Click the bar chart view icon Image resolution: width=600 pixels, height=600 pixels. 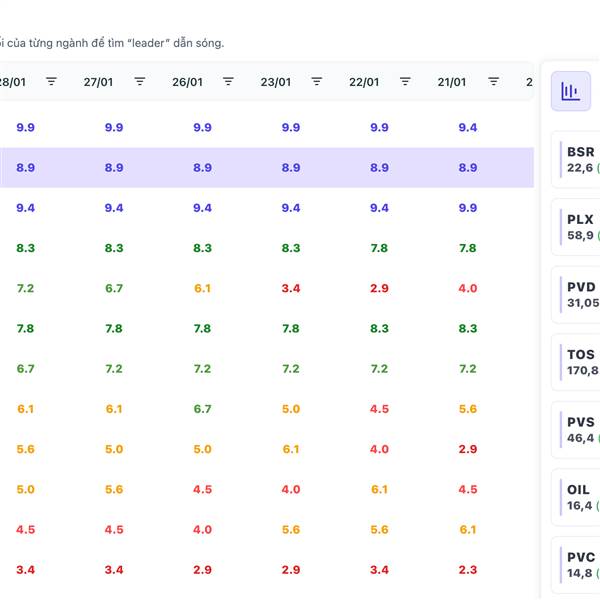pos(571,92)
